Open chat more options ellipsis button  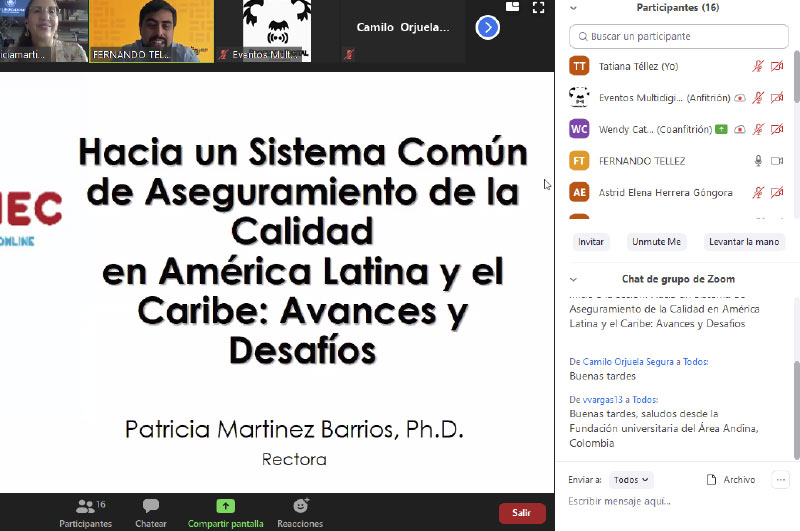[780, 480]
